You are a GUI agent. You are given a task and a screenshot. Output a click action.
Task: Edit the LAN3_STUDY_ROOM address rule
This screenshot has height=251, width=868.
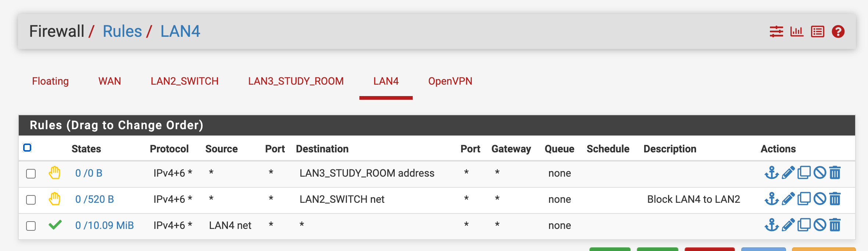788,173
